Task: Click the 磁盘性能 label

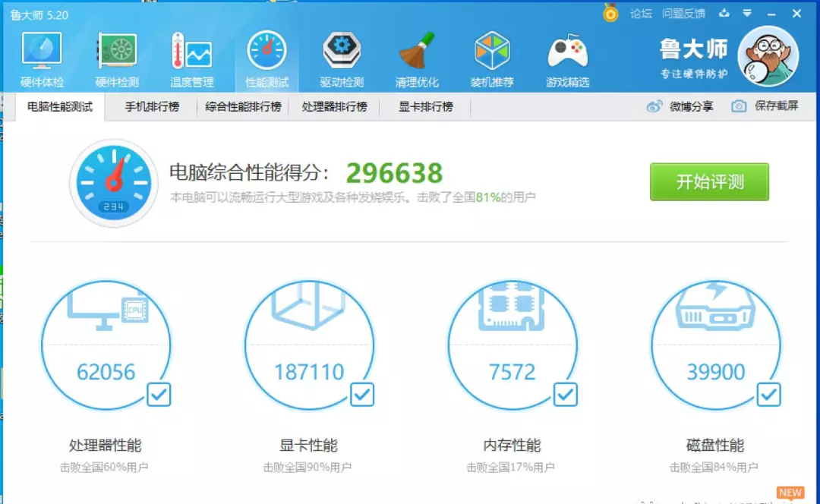Action: coord(715,446)
